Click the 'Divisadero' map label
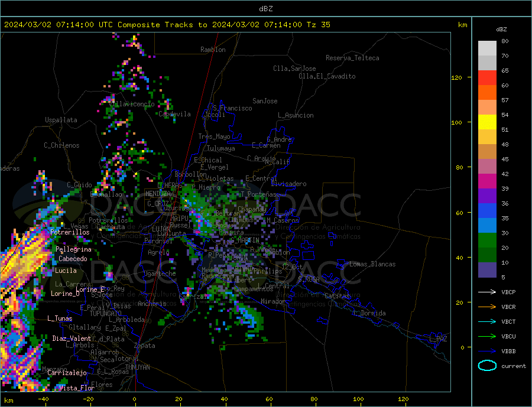Screen dimensions: 532x407 pyautogui.click(x=288, y=184)
